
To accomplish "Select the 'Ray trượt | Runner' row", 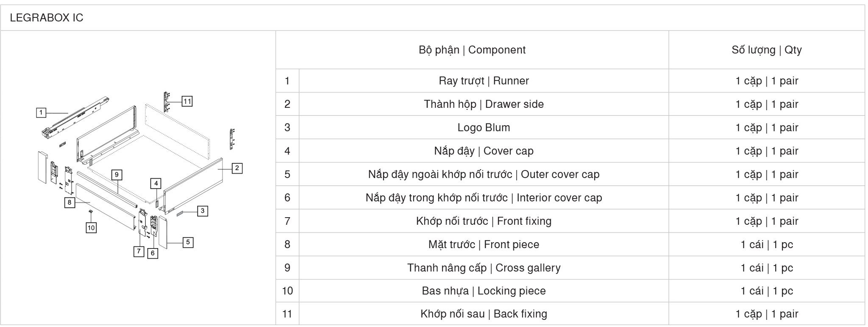I will click(570, 81).
